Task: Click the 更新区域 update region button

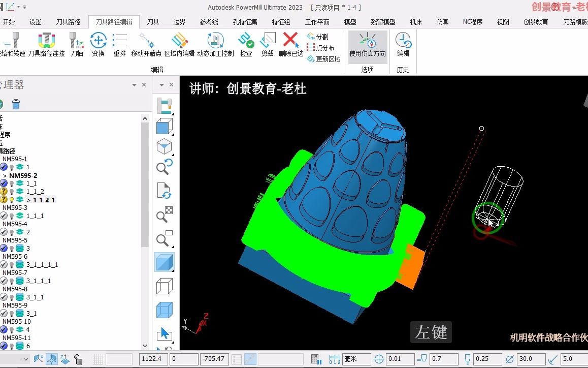Action: [323, 59]
